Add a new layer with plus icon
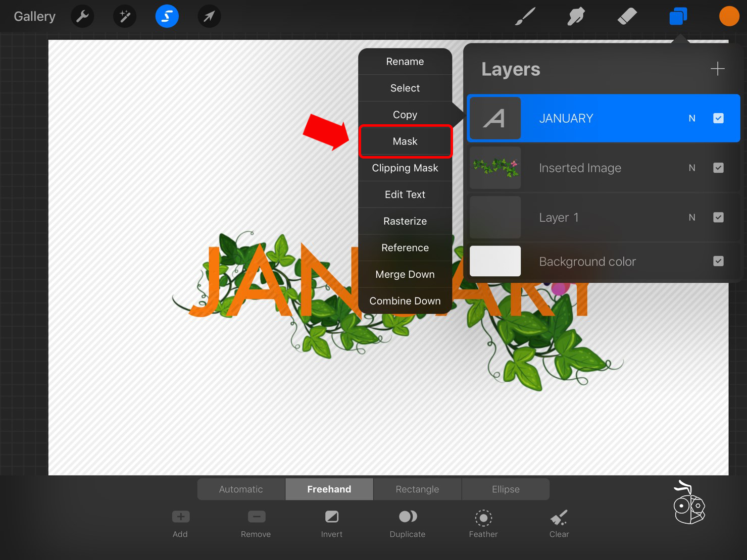The height and width of the screenshot is (560, 747). pyautogui.click(x=717, y=69)
